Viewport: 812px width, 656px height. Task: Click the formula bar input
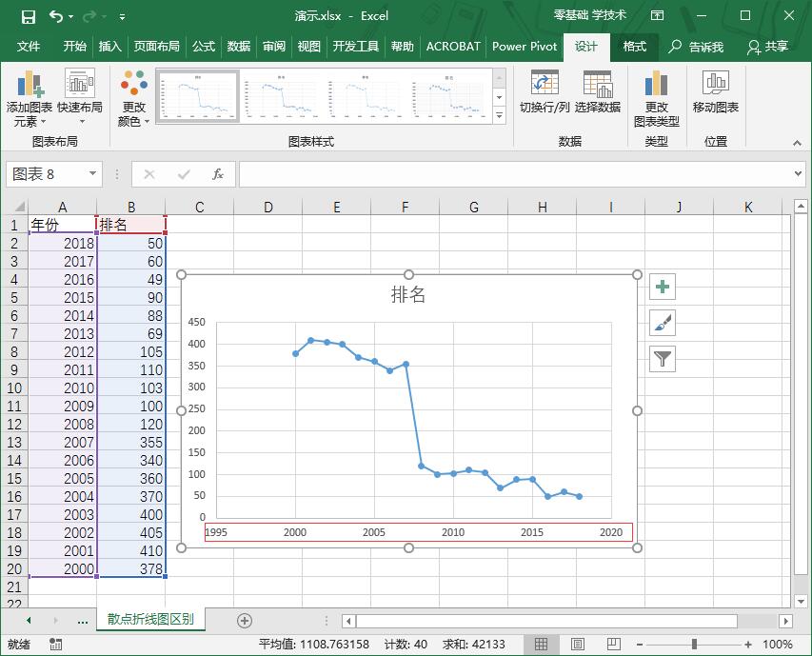[x=515, y=174]
